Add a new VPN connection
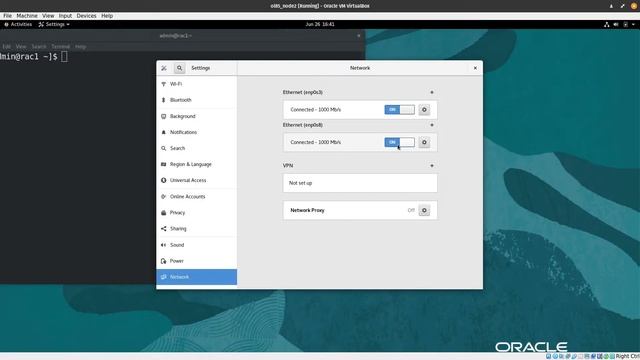This screenshot has height=360, width=640. 432,166
